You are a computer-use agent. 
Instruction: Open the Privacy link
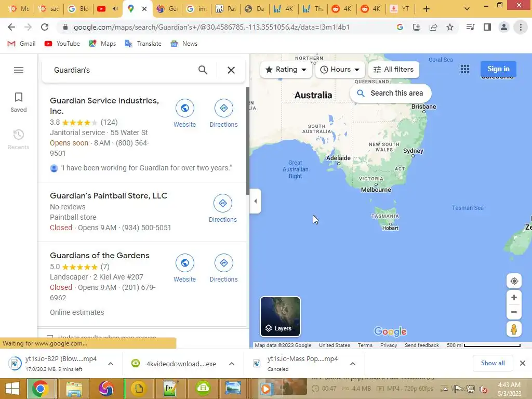point(389,345)
